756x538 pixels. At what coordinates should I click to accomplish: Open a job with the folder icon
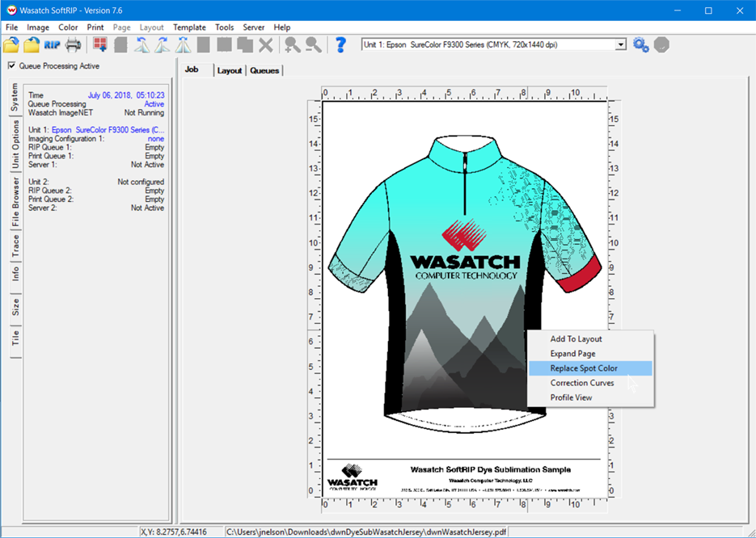click(x=13, y=45)
